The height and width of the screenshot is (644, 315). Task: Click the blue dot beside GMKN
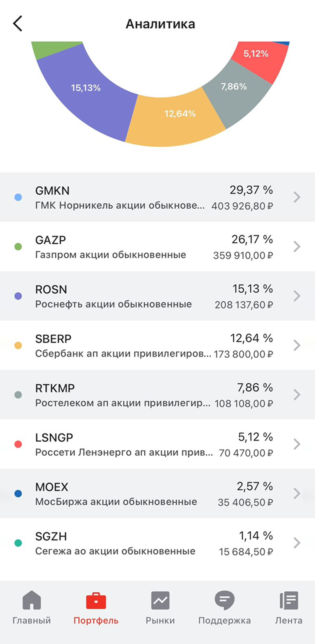[18, 197]
